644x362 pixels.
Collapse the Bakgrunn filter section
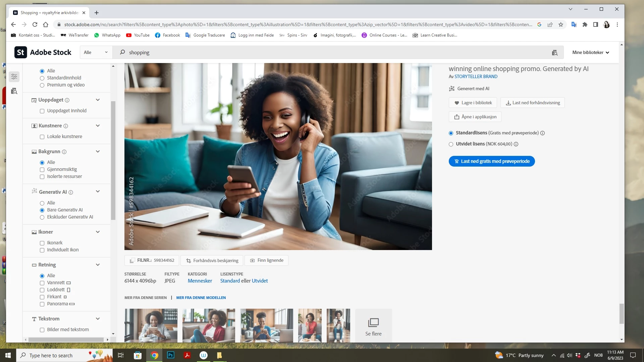pyautogui.click(x=98, y=152)
